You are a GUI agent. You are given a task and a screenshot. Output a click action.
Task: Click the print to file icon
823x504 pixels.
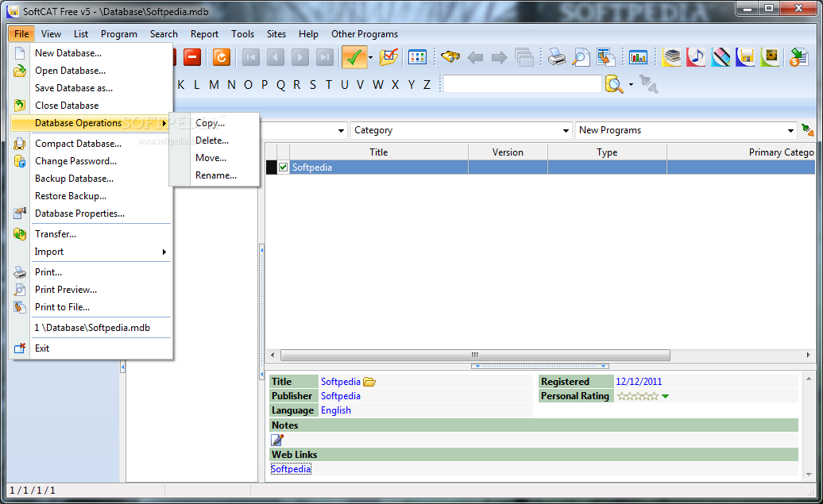[605, 57]
